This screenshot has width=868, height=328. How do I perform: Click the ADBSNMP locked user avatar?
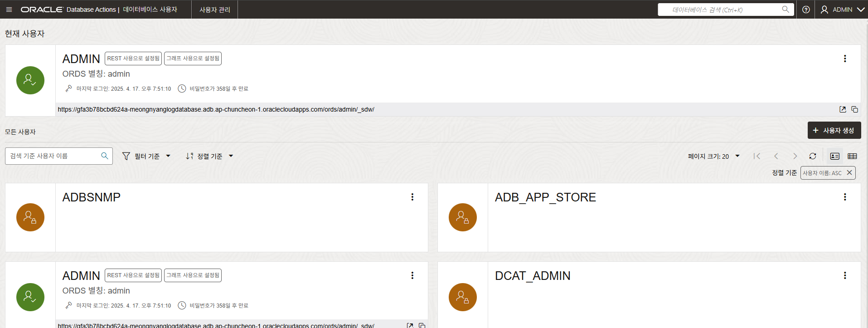point(30,217)
